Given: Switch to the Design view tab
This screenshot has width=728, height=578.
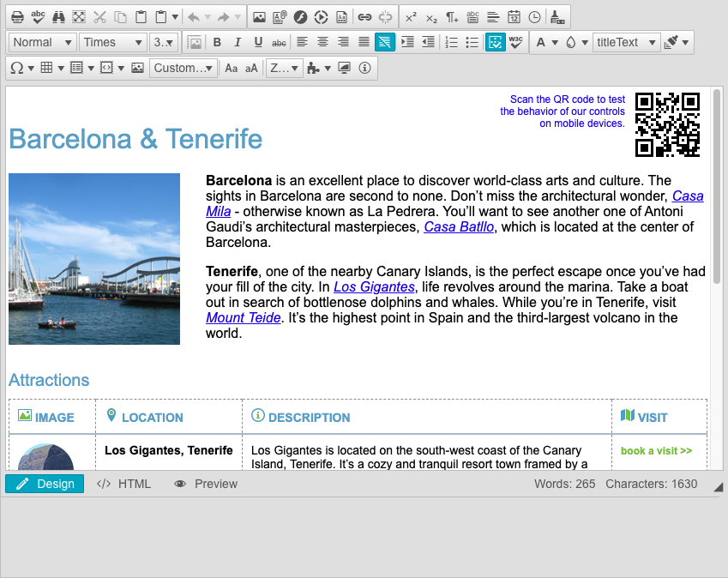Looking at the screenshot, I should click(x=45, y=484).
